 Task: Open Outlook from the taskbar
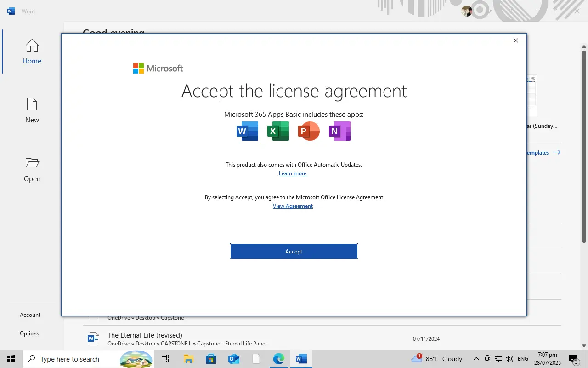click(233, 359)
